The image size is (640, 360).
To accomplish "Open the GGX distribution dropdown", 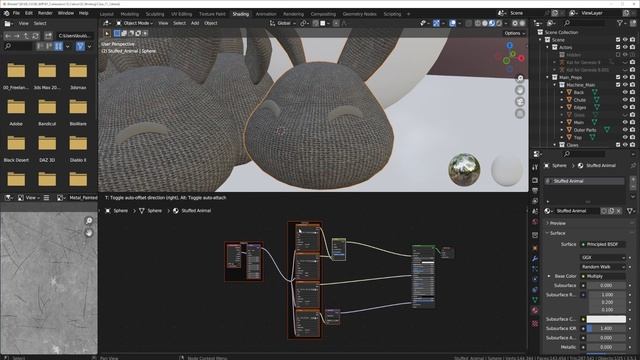I will [x=603, y=258].
